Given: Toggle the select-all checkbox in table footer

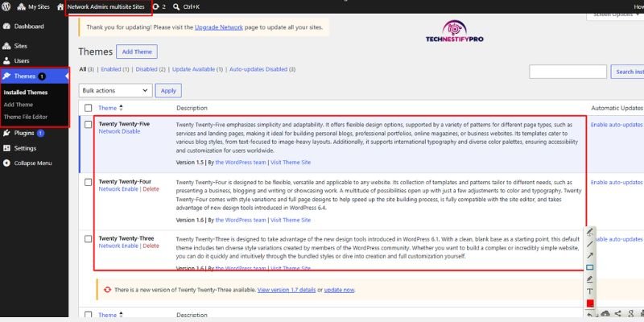Looking at the screenshot, I should pyautogui.click(x=89, y=316).
